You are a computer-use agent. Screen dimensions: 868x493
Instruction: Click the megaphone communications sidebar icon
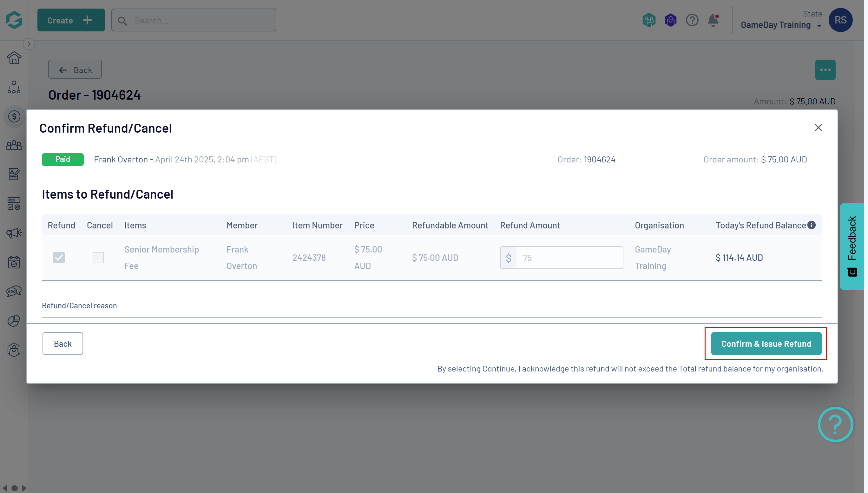14,233
